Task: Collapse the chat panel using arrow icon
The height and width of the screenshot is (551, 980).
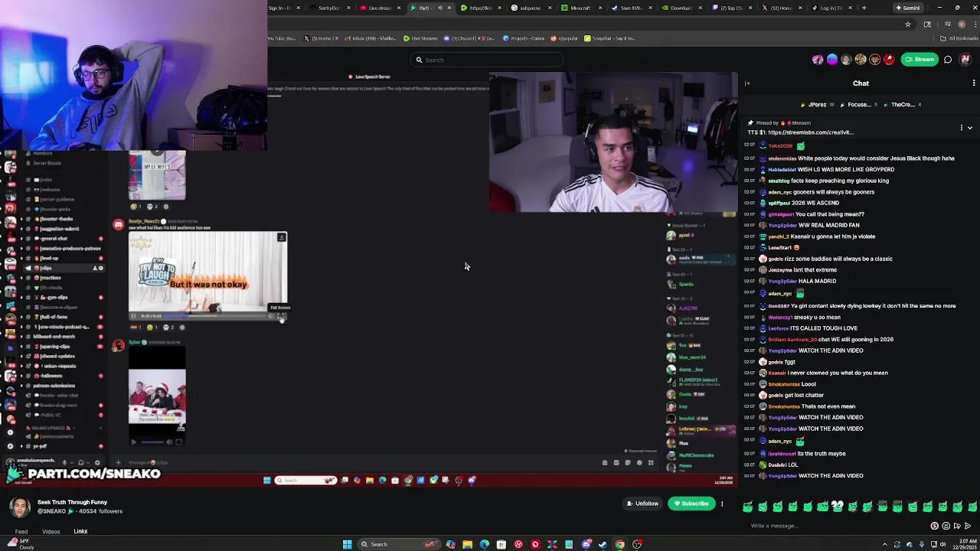Action: click(x=747, y=83)
